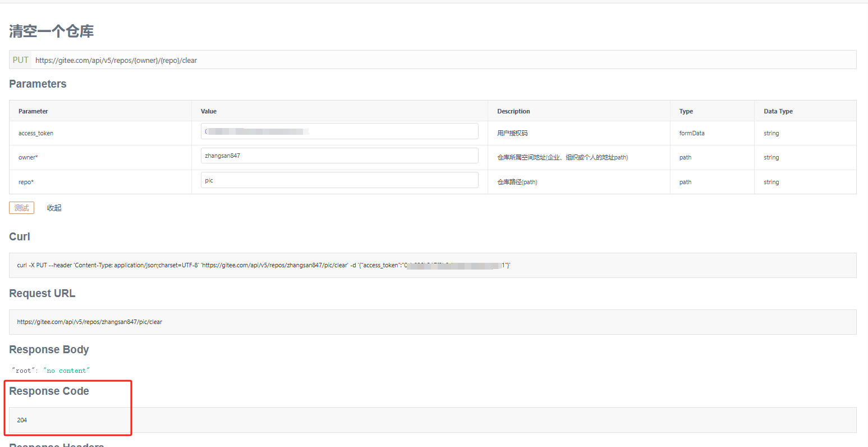
Task: Click the Parameters section heading
Action: (x=38, y=84)
